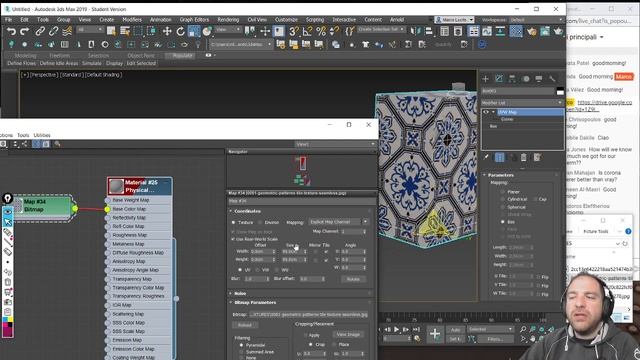640x360 pixels.
Task: Toggle the Angle Snap icon
Action: click(x=307, y=31)
